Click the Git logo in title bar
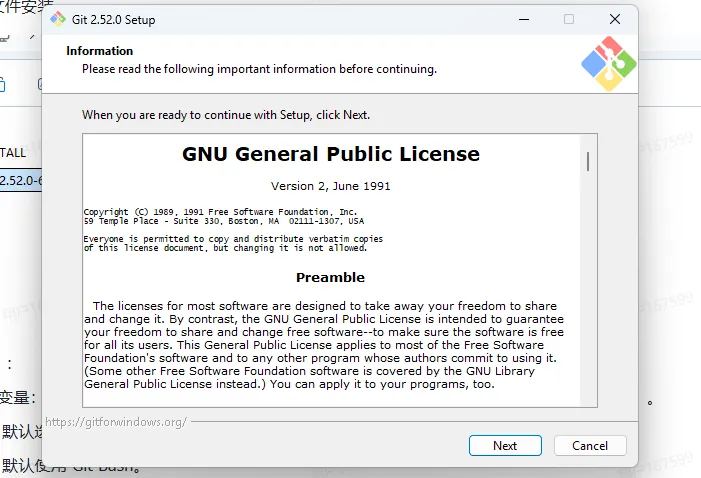The image size is (701, 478). (x=58, y=19)
